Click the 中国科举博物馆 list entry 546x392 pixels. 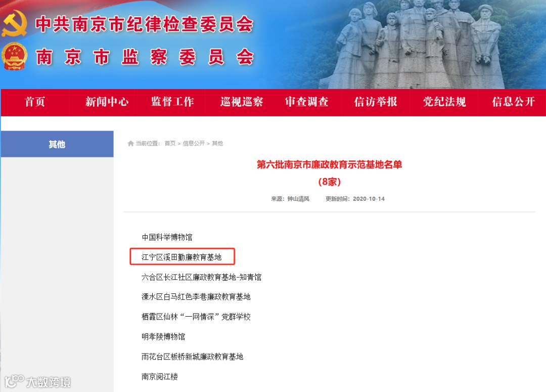click(x=167, y=237)
